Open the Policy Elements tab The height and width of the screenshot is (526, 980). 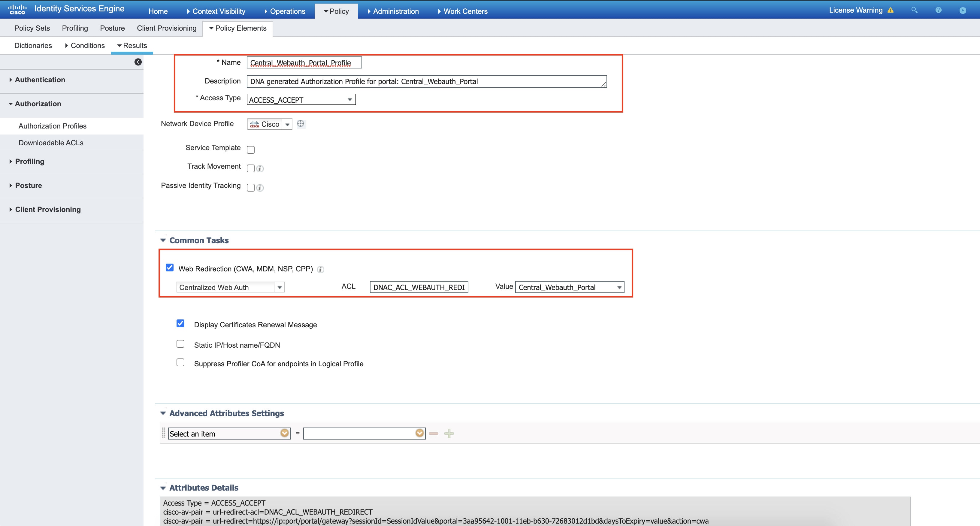(238, 28)
